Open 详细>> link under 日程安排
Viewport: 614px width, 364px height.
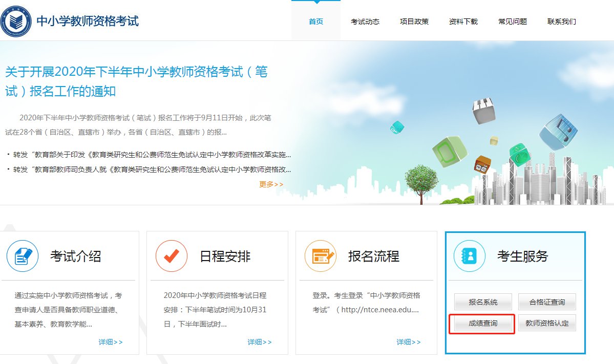click(x=260, y=342)
